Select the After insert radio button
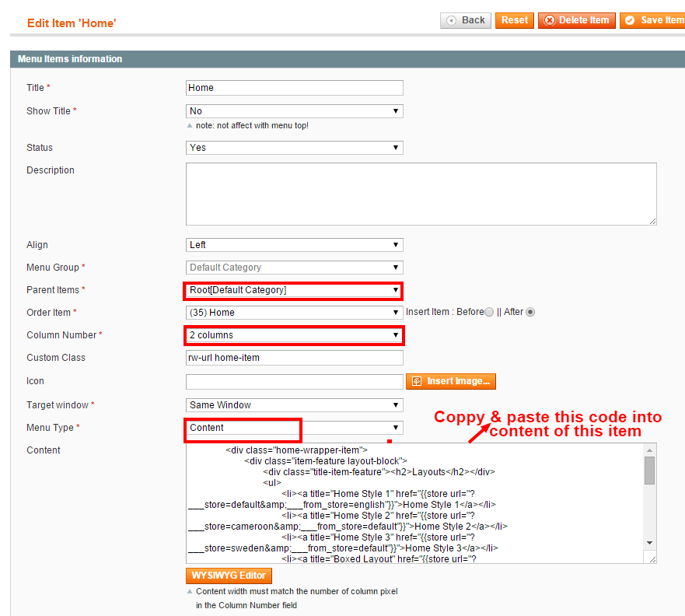The image size is (685, 616). (530, 312)
